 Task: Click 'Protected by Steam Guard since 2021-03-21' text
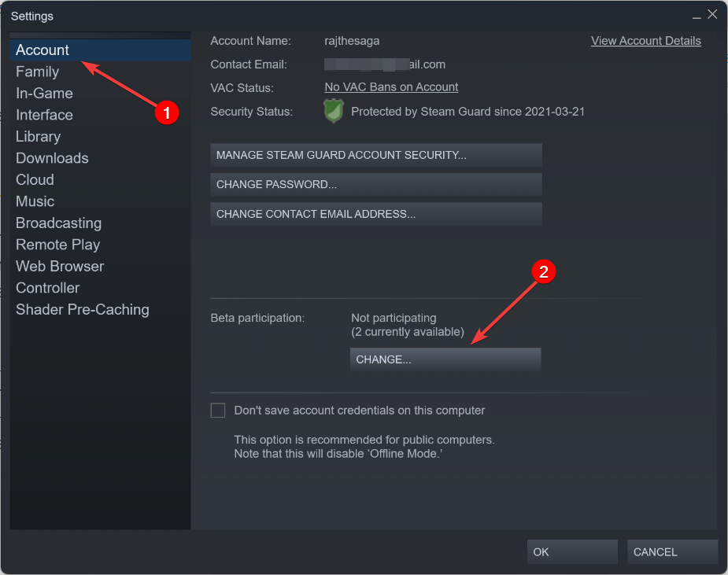[x=468, y=112]
